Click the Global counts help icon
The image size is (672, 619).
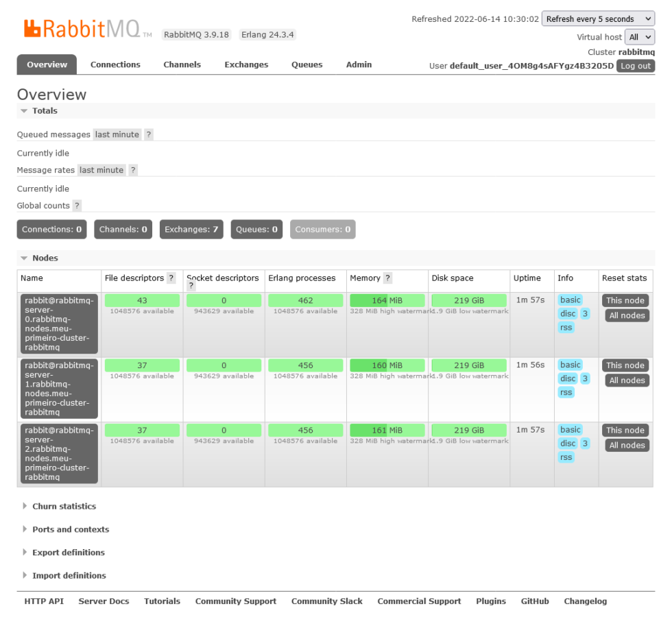[x=76, y=206]
